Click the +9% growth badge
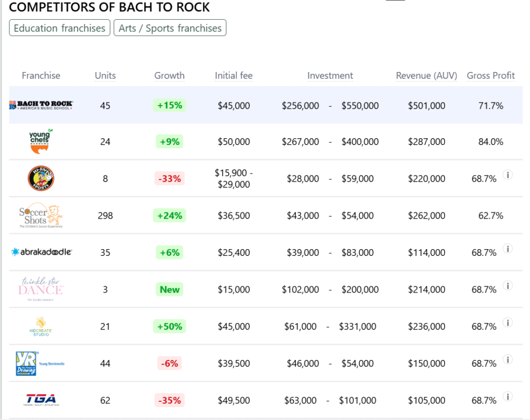 (x=169, y=141)
